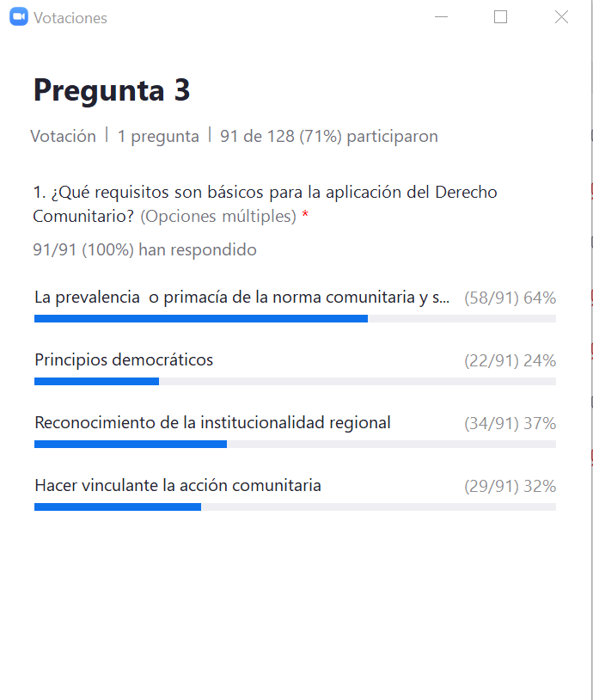Image resolution: width=593 pixels, height=700 pixels.
Task: Click the Zoom camera icon in title bar
Action: click(x=19, y=17)
